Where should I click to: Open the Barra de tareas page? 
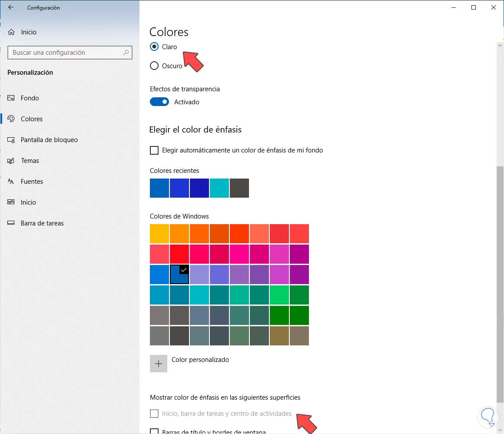point(70,223)
